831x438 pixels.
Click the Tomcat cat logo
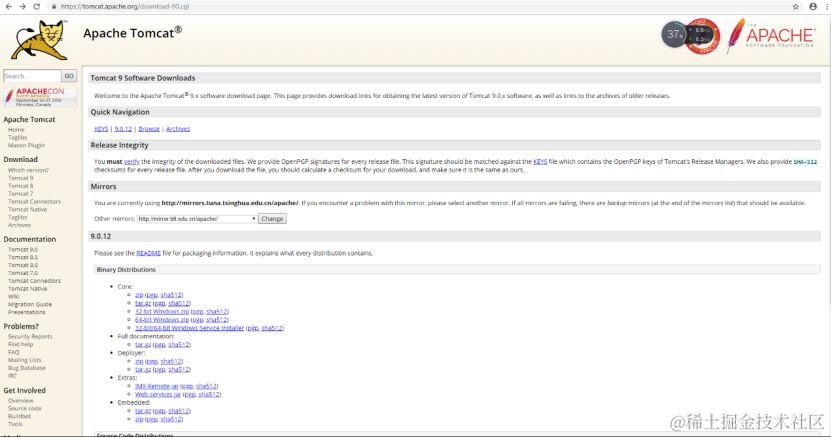[40, 40]
